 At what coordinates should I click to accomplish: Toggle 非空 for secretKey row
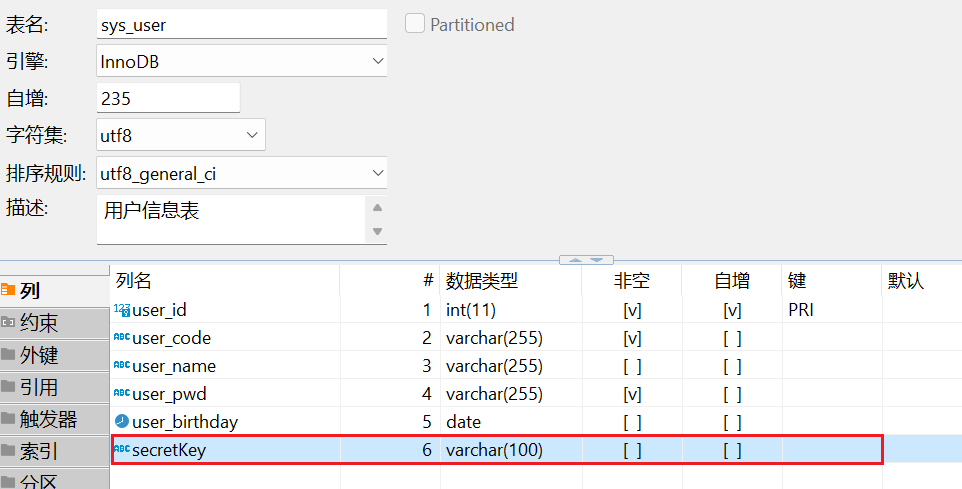[632, 450]
